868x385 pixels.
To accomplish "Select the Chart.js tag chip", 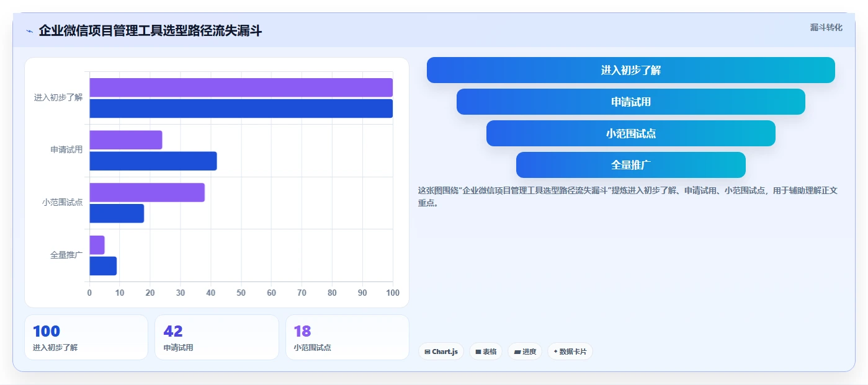I will tap(441, 352).
